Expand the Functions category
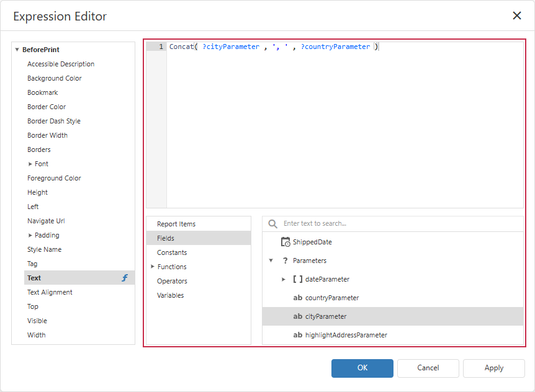The image size is (535, 392). (153, 267)
